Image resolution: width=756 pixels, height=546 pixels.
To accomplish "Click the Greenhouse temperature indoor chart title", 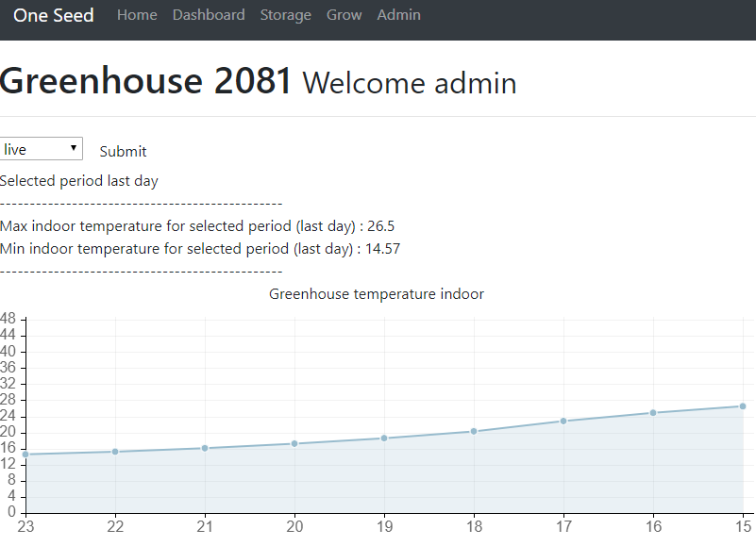I will [x=376, y=294].
